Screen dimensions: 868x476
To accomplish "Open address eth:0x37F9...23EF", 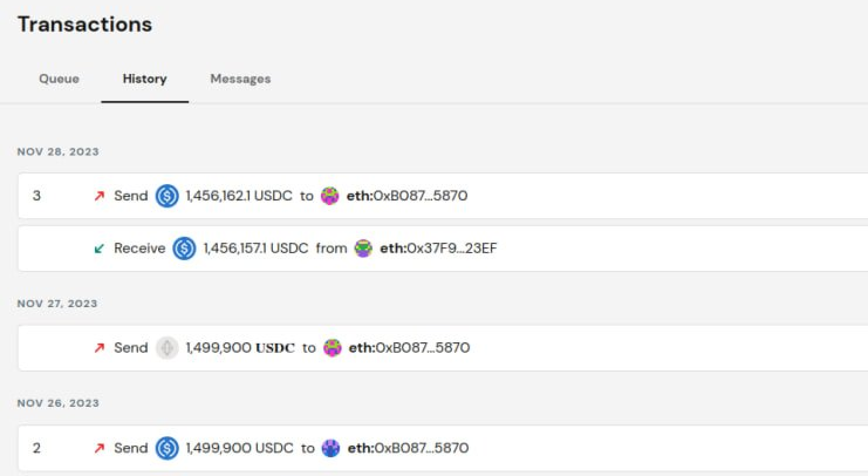I will coord(438,249).
